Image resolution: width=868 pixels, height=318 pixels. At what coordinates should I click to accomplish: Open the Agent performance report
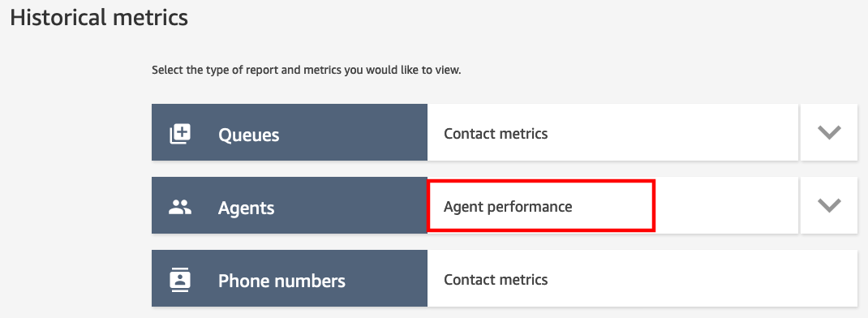click(x=508, y=207)
